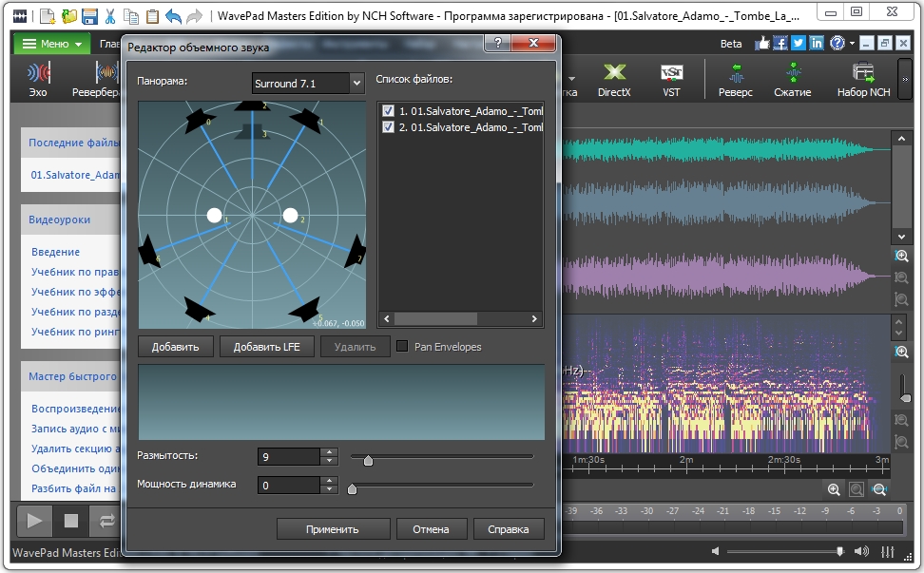Screen dimensions: 924x573
Task: Toggle checkbox for file 2 in list
Action: tap(388, 126)
